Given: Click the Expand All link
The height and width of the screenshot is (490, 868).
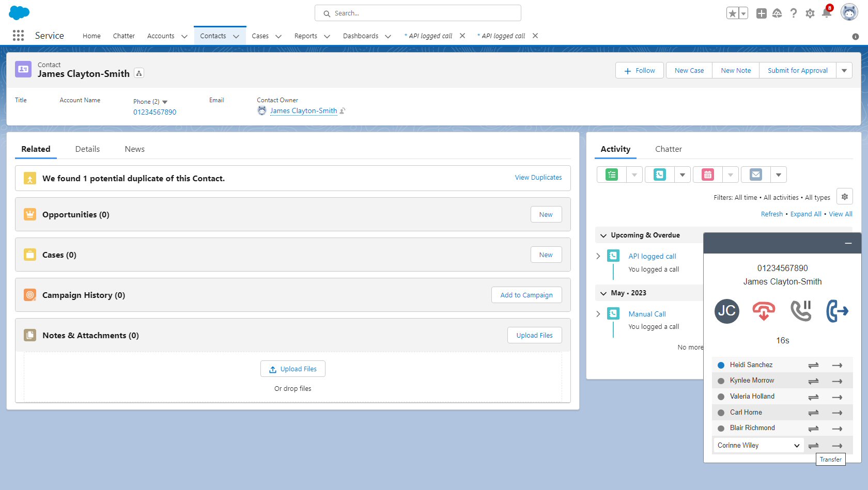Looking at the screenshot, I should [805, 214].
